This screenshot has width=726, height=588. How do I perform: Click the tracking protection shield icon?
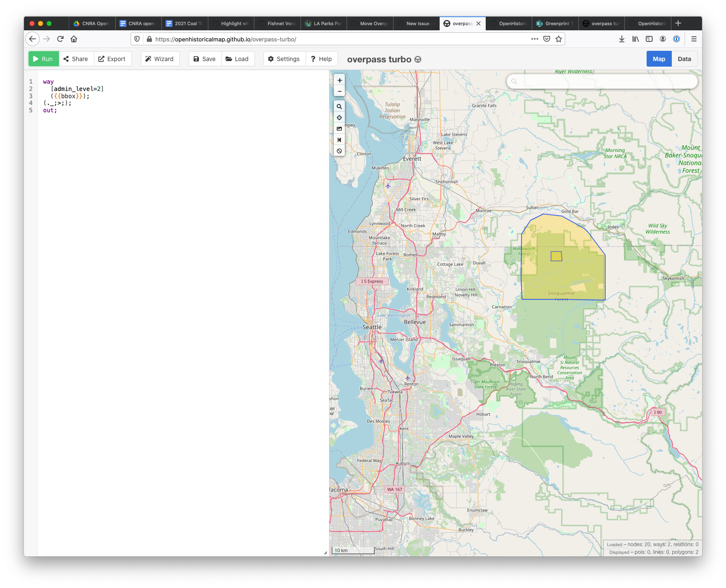[x=137, y=39]
